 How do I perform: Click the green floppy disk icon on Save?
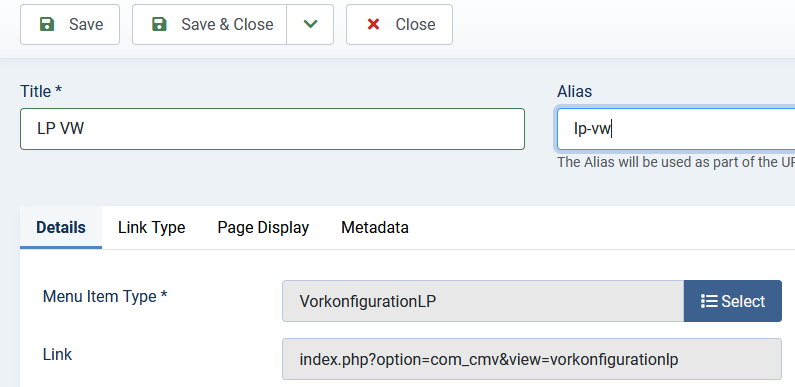pyautogui.click(x=47, y=24)
